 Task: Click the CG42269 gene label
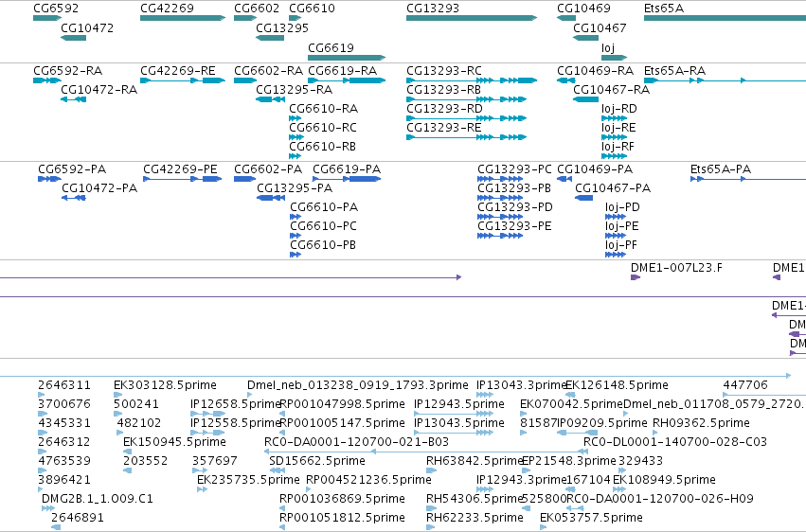pos(167,9)
